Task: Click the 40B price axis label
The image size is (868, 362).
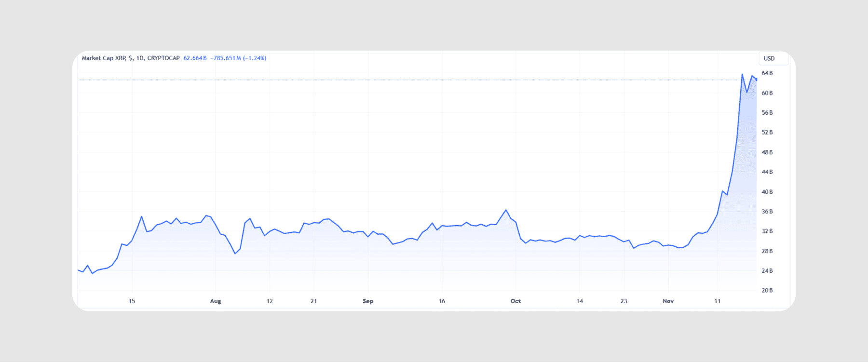Action: 767,192
